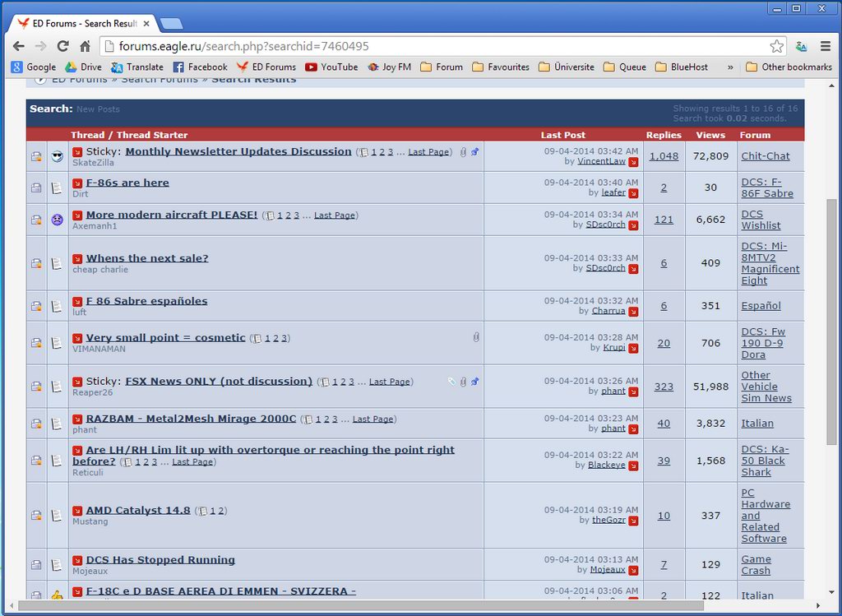Close the ED Forums browser tab

(x=146, y=24)
